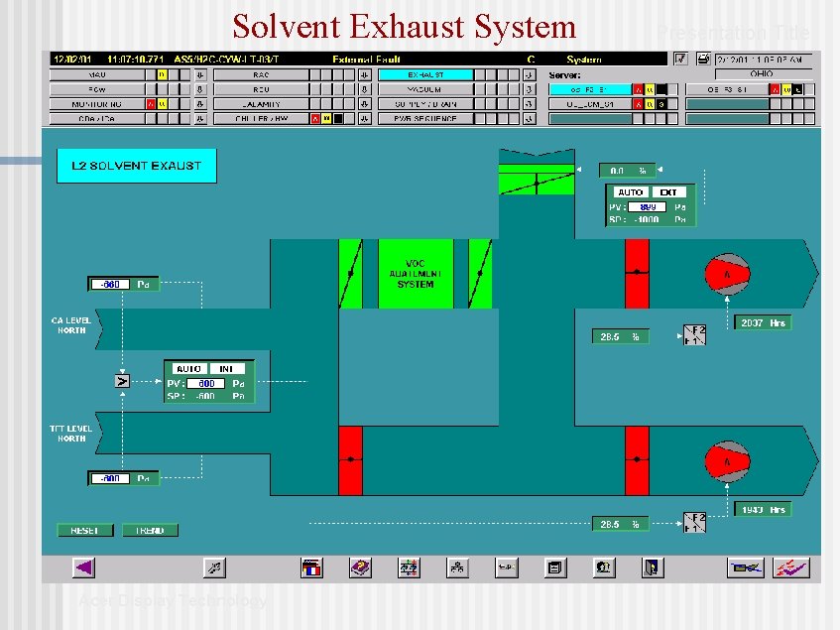This screenshot has height=630, width=840.
Task: Expand the arrow button next to RAC
Action: click(x=364, y=75)
